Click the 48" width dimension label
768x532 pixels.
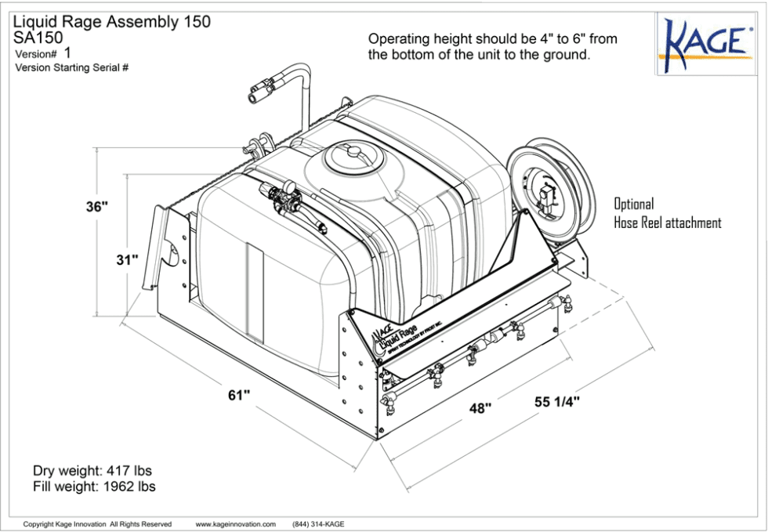tap(480, 407)
